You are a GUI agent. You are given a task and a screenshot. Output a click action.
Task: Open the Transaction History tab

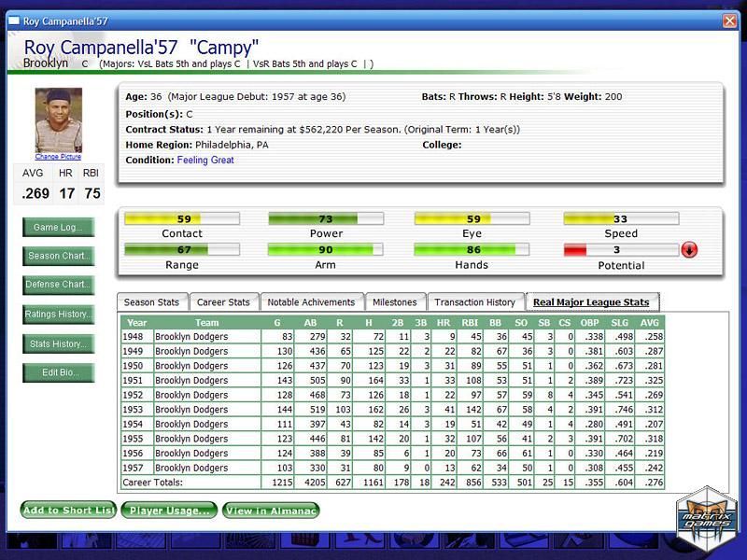tap(474, 302)
